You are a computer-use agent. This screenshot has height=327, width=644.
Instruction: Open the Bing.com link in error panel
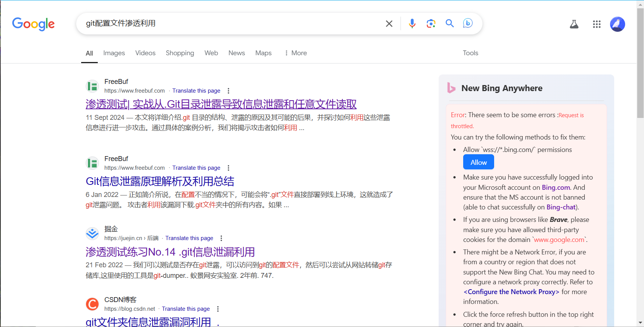pos(556,188)
